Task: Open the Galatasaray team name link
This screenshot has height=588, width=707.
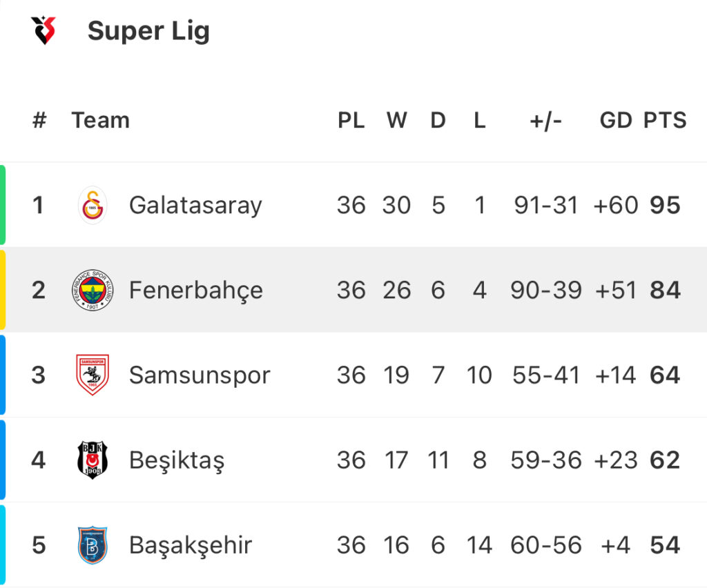Action: (195, 206)
